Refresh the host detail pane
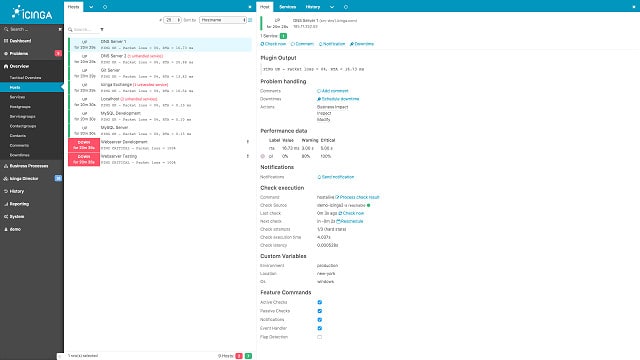 [346, 7]
